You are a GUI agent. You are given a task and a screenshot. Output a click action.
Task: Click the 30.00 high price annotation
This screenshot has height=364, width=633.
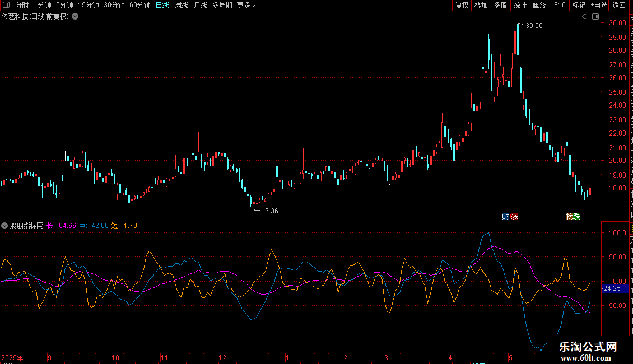[x=534, y=26]
